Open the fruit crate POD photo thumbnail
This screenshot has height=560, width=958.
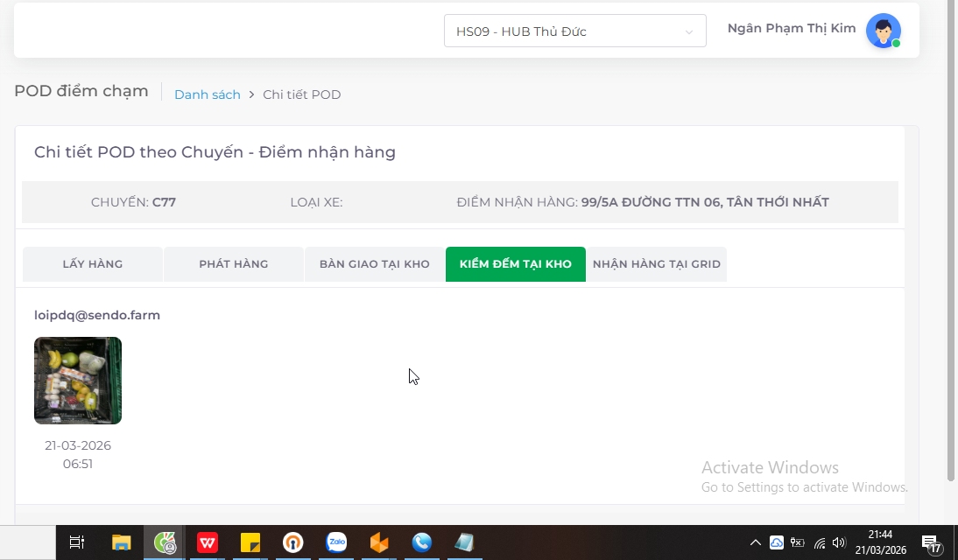click(78, 381)
